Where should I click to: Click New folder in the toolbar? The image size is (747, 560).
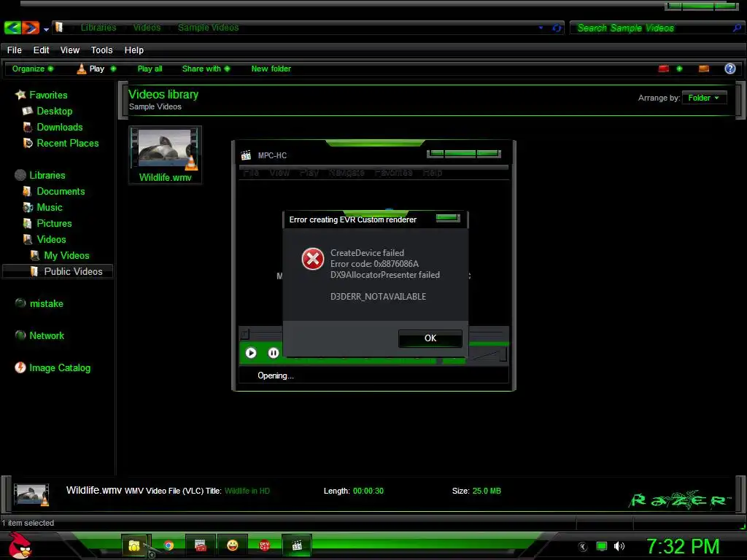click(x=271, y=69)
